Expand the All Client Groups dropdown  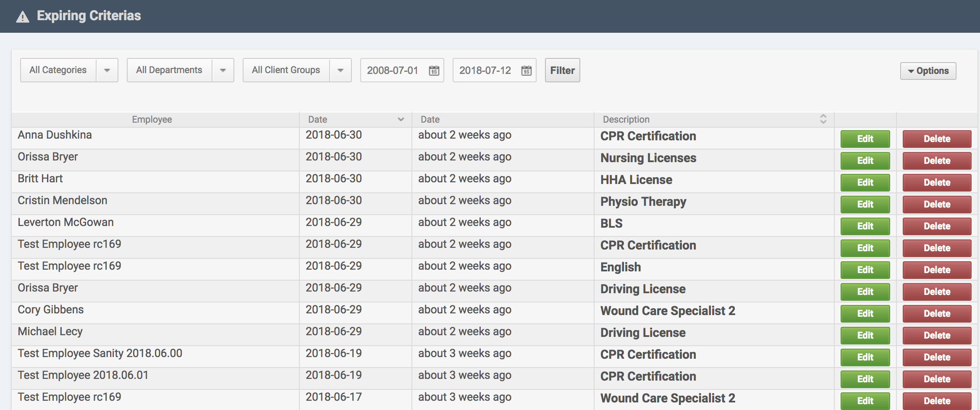[341, 70]
